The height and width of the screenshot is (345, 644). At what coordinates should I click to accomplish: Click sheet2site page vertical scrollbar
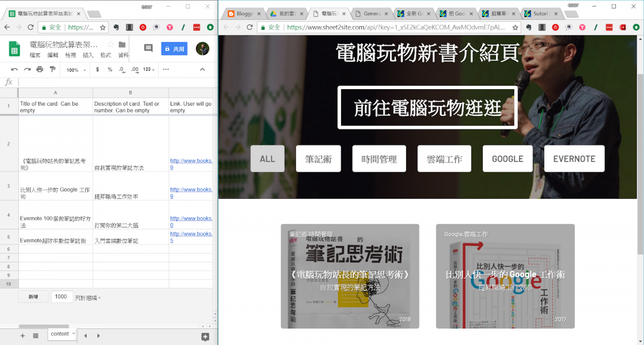pos(640,164)
